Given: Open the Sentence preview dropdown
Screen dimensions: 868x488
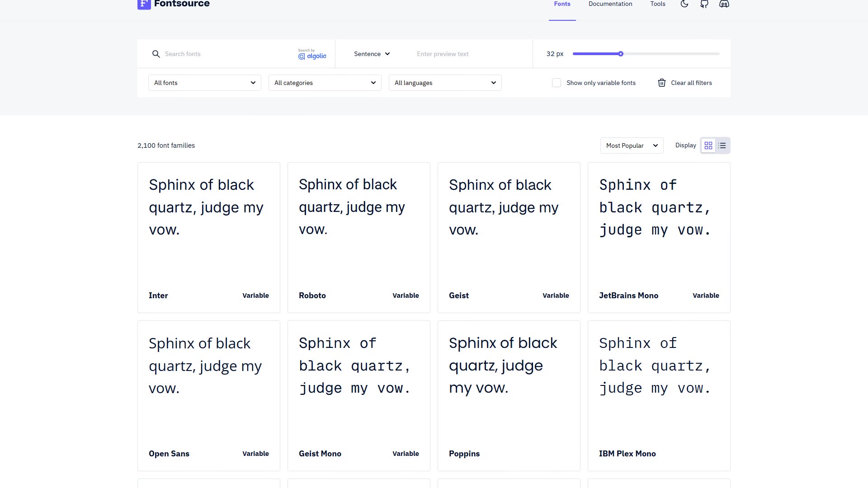Looking at the screenshot, I should click(x=372, y=54).
